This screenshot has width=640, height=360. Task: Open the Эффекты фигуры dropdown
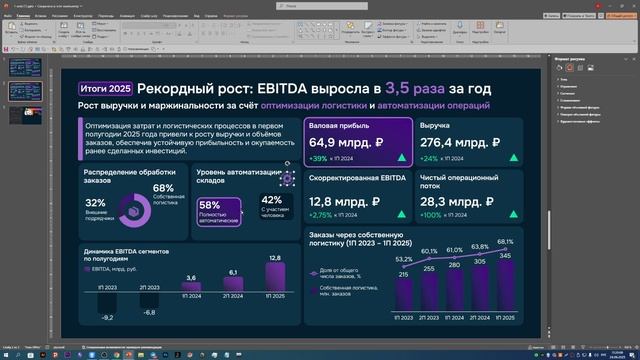(392, 36)
